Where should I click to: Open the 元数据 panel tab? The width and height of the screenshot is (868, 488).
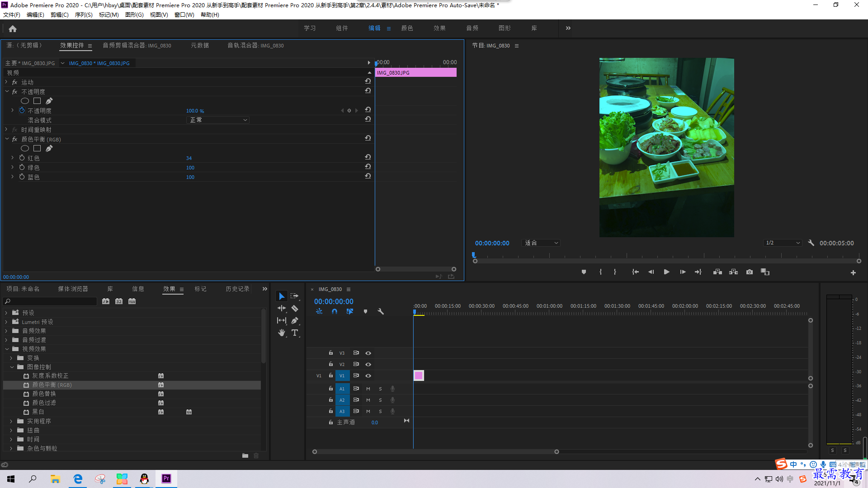coord(199,45)
